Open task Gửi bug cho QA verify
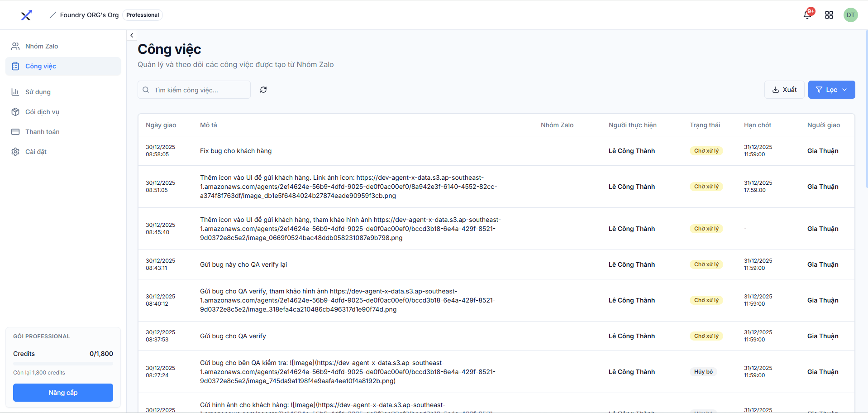 click(233, 336)
